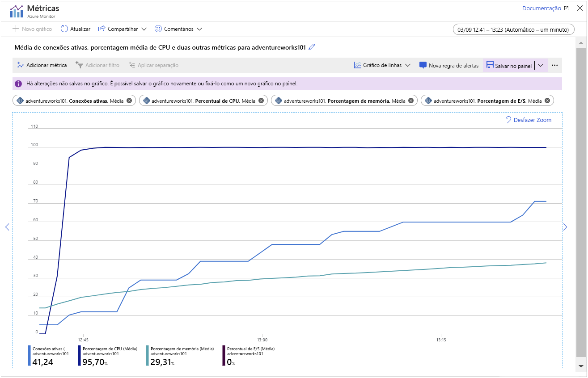Screen dimensions: 588x378
Task: Click the legend value 95,70%
Action: 95,362
